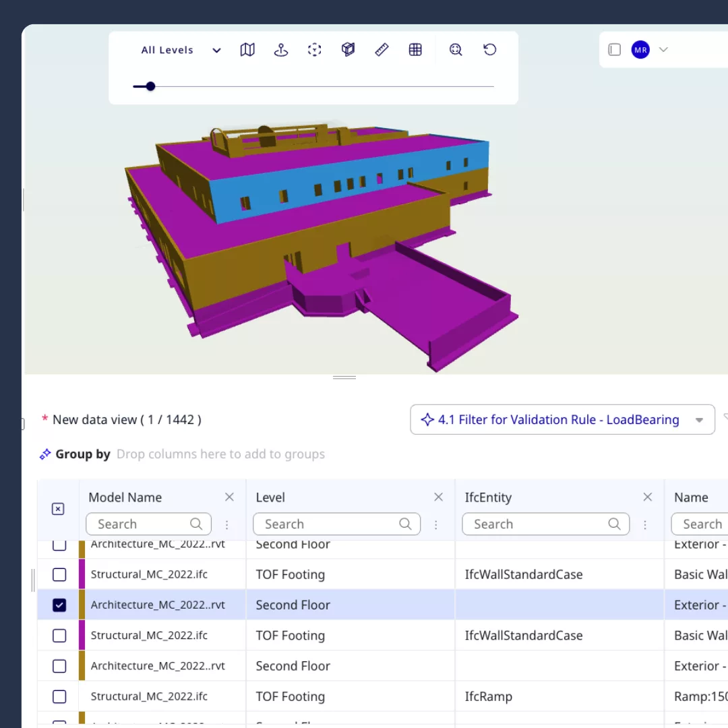Open the grid table view icon
728x728 pixels.
tap(415, 50)
